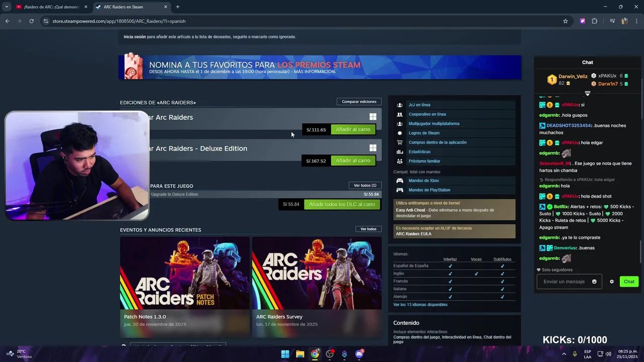Click Ver todos (1) DLC button
The height and width of the screenshot is (362, 644).
tap(365, 186)
